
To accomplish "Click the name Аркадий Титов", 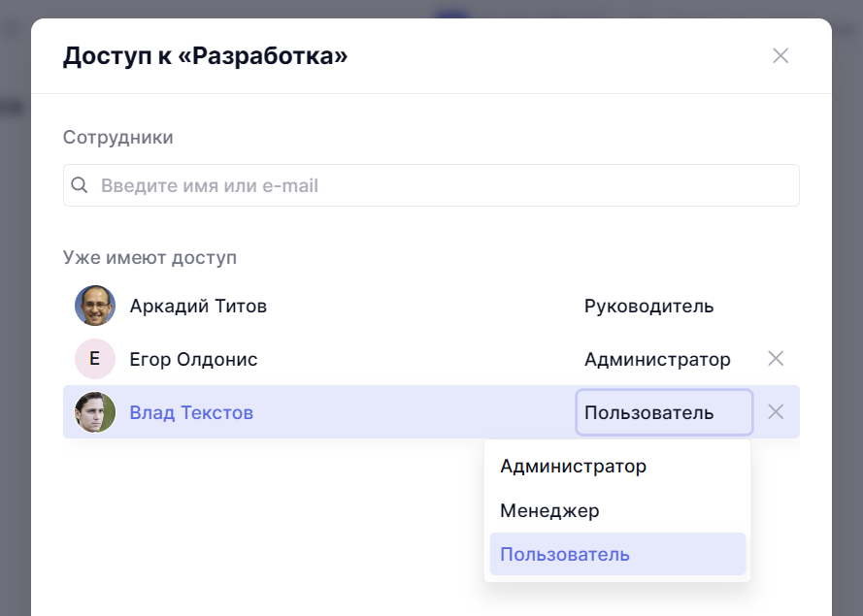I will pos(198,307).
